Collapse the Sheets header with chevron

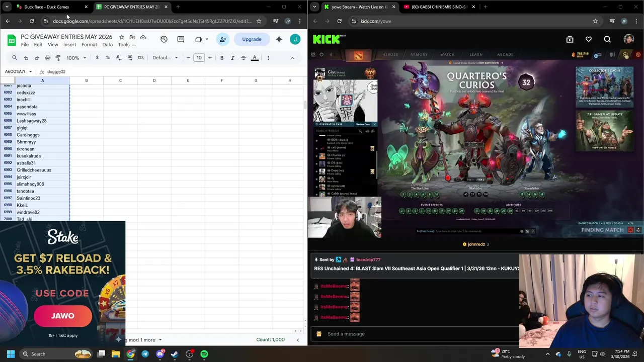(x=292, y=58)
